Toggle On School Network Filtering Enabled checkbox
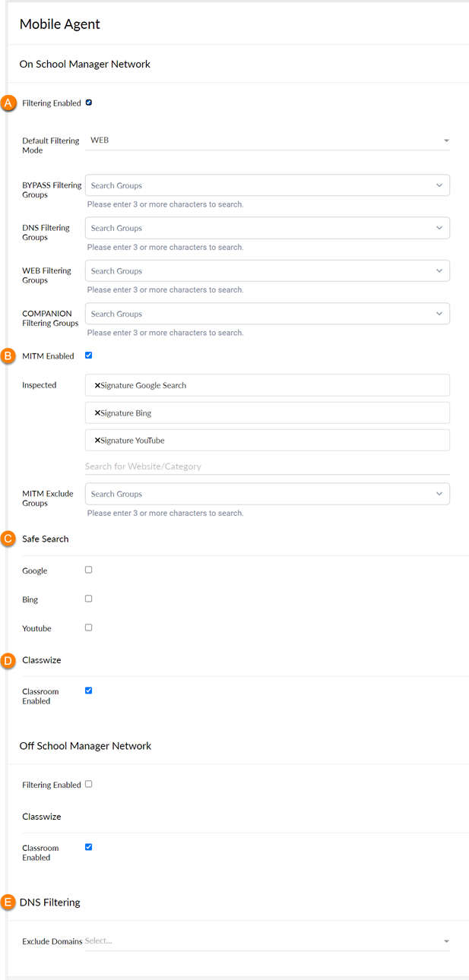Image resolution: width=469 pixels, height=980 pixels. pyautogui.click(x=89, y=103)
